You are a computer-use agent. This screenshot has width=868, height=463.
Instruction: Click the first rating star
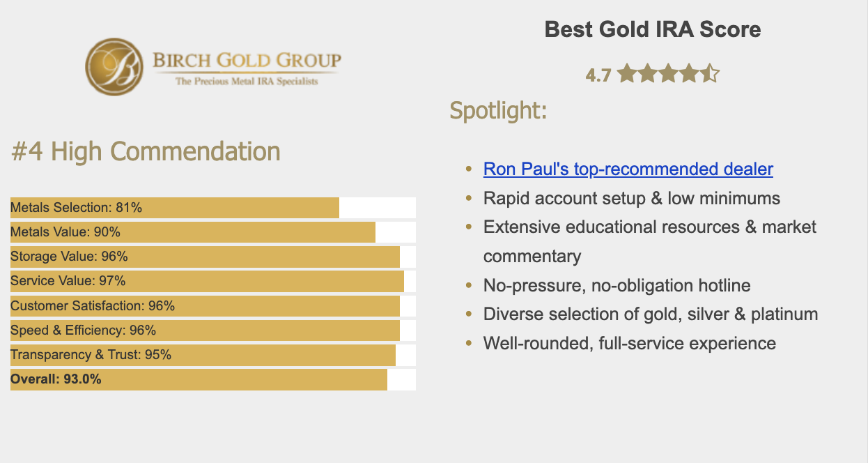tap(626, 73)
